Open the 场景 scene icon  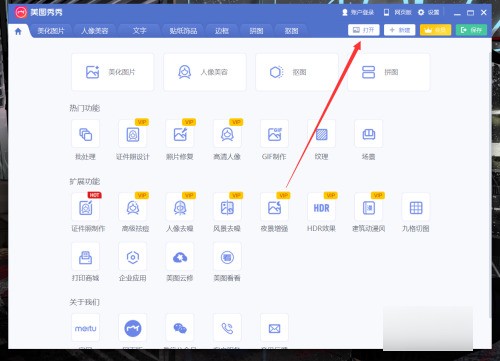pyautogui.click(x=369, y=134)
